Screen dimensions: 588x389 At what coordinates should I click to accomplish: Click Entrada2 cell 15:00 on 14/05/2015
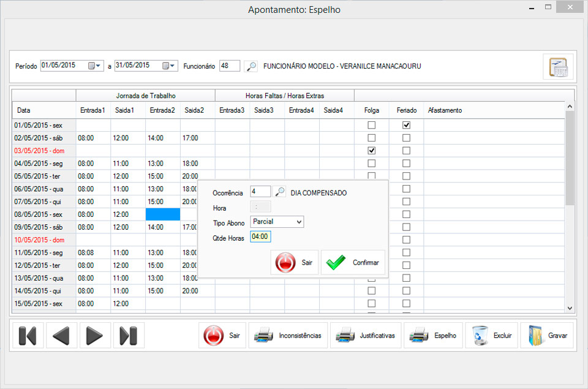click(x=163, y=291)
